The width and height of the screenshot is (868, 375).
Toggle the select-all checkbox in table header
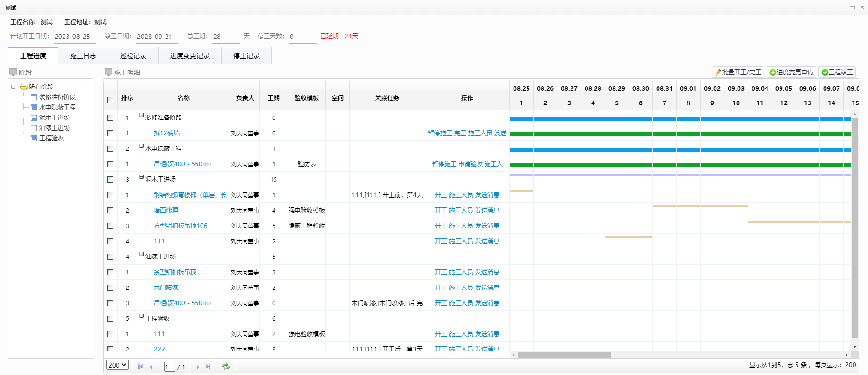[110, 99]
